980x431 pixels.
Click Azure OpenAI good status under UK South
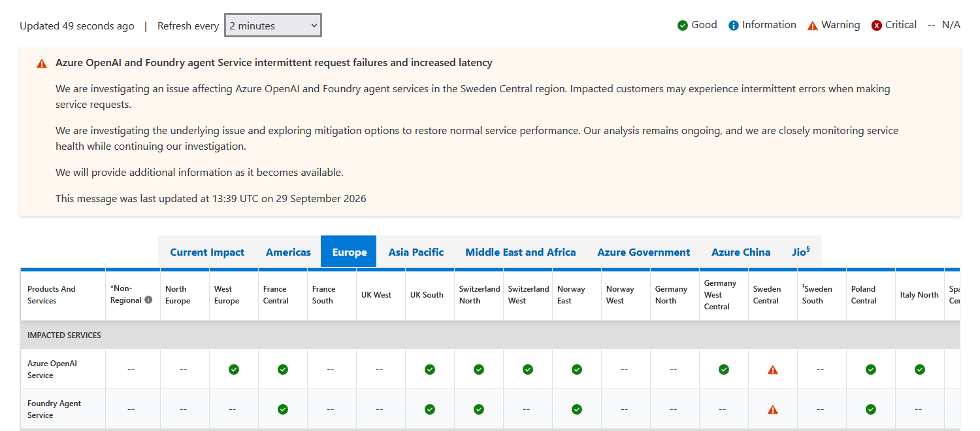(430, 370)
